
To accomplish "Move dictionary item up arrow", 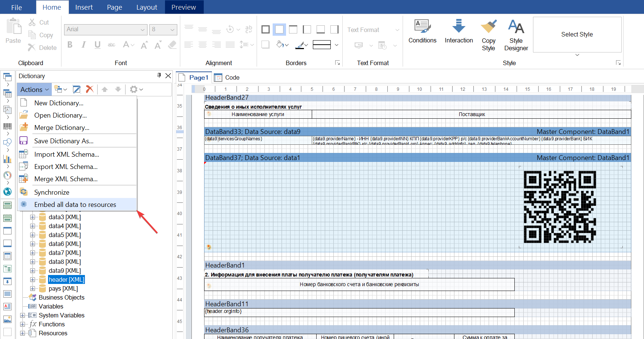I will [x=105, y=89].
